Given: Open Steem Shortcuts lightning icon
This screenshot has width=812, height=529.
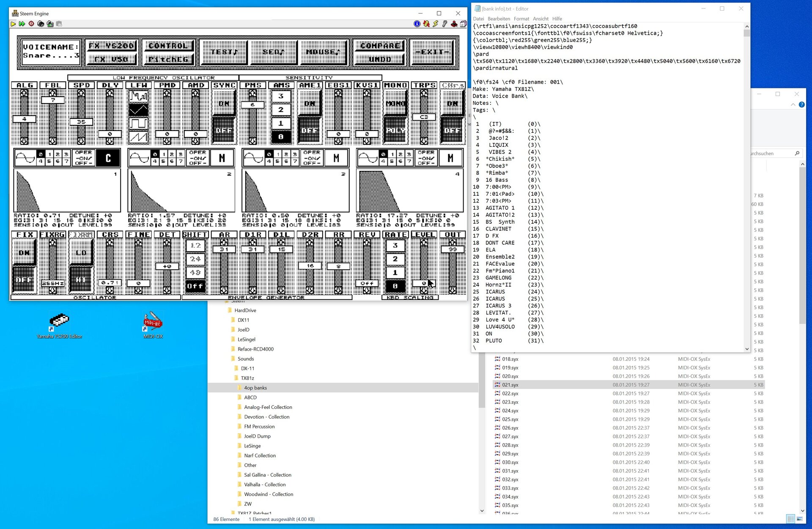Looking at the screenshot, I should (435, 24).
